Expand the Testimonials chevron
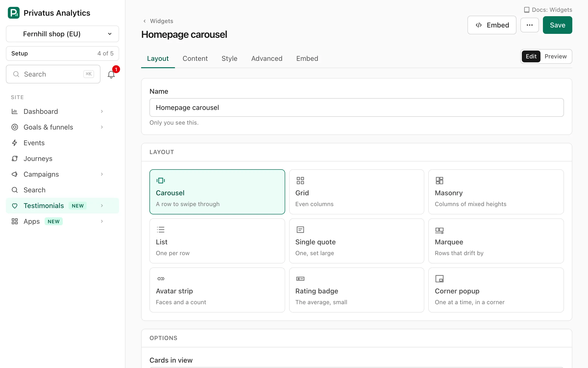588x368 pixels. (102, 206)
